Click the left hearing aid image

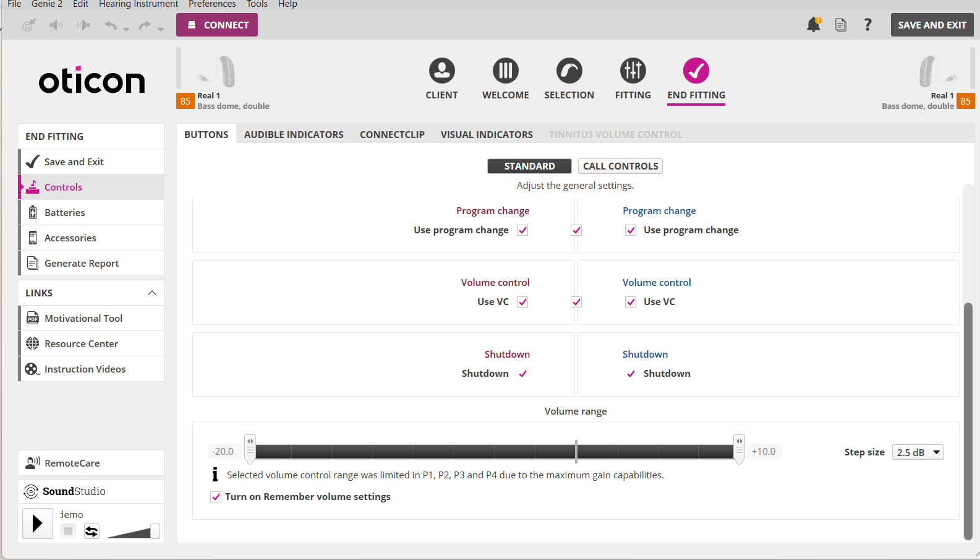pos(216,71)
